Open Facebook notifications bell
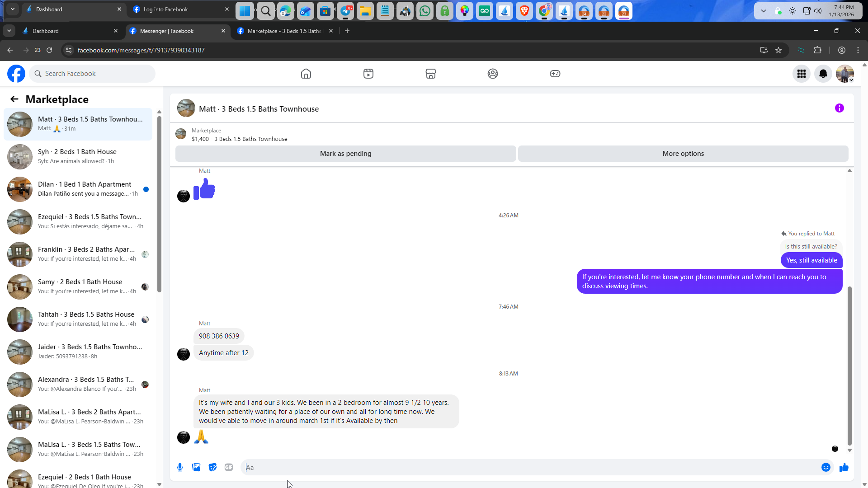The image size is (868, 488). tap(823, 74)
